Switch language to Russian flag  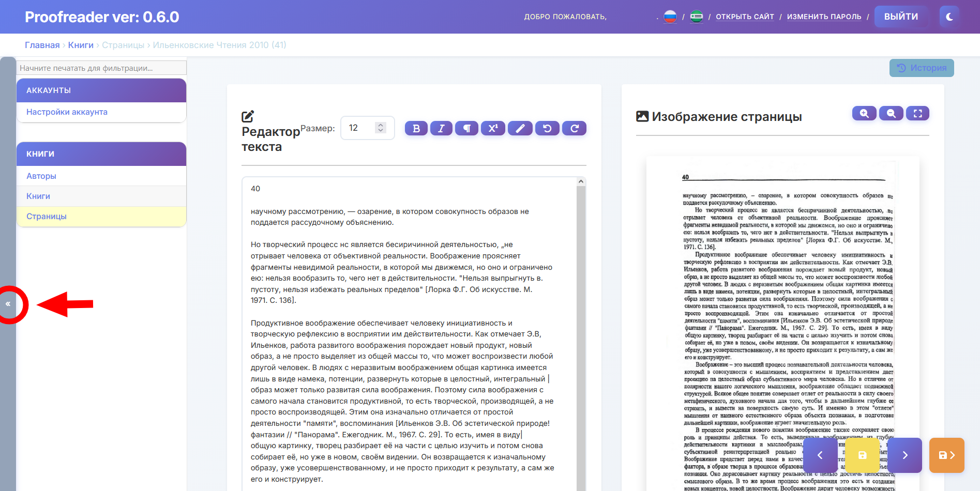pyautogui.click(x=670, y=17)
